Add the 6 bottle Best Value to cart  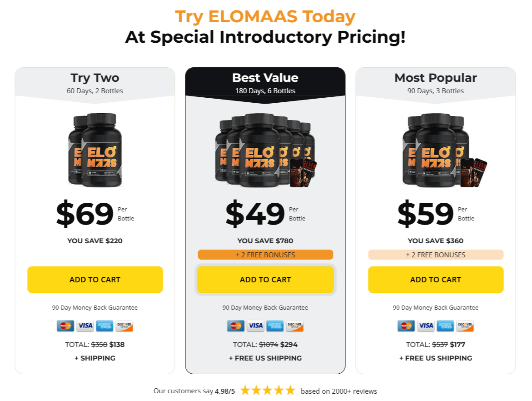tap(265, 280)
